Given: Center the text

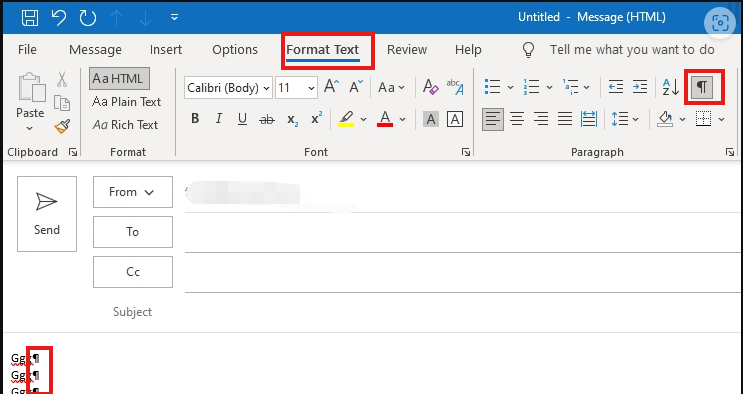Looking at the screenshot, I should click(x=517, y=119).
